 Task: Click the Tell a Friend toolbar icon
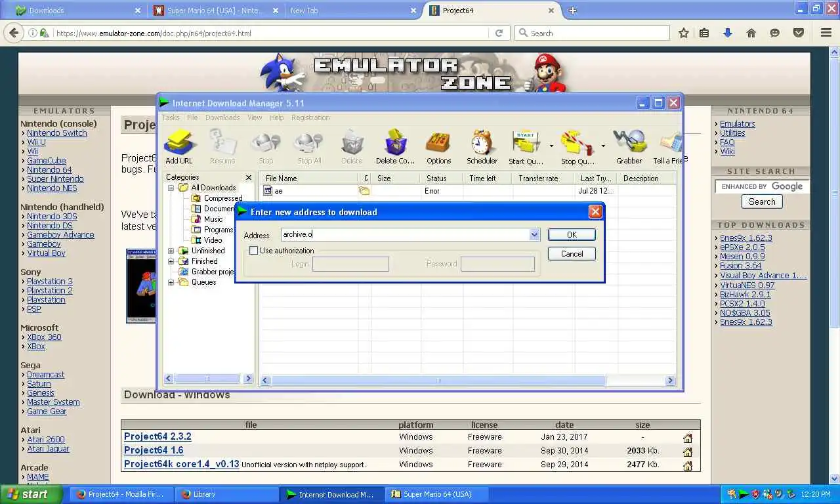pos(669,147)
